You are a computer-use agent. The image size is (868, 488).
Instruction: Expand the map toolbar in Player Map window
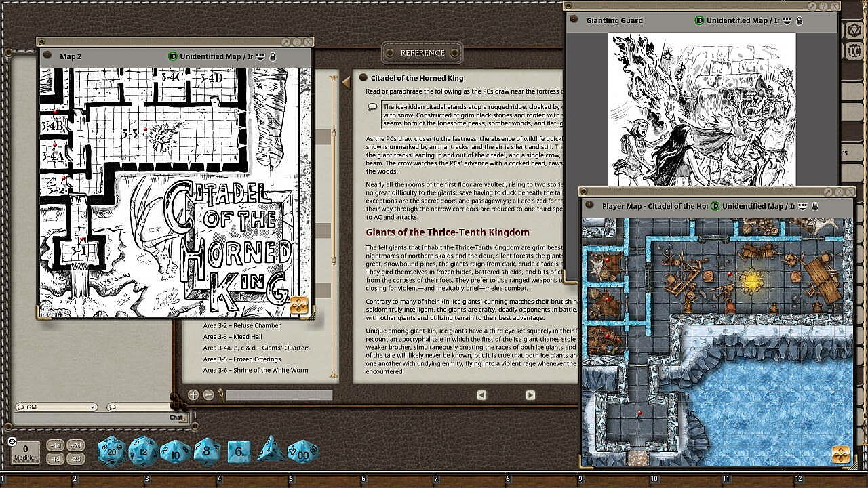tap(841, 454)
